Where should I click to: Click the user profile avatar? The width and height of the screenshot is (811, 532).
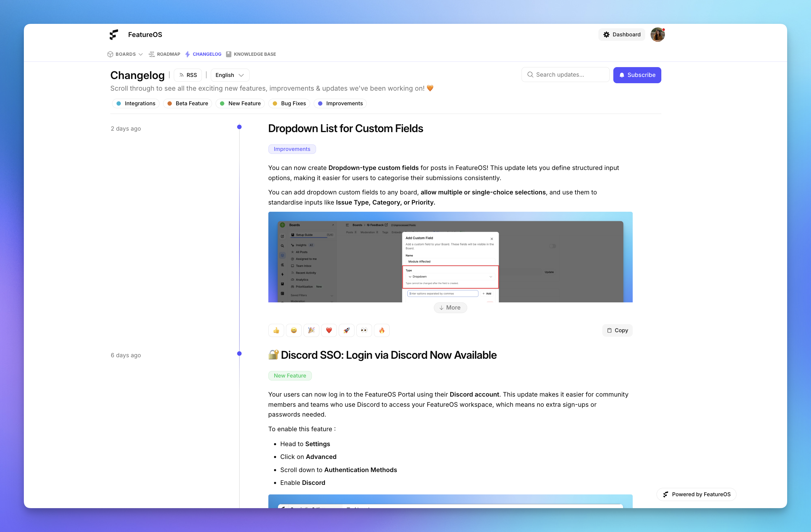pos(657,34)
